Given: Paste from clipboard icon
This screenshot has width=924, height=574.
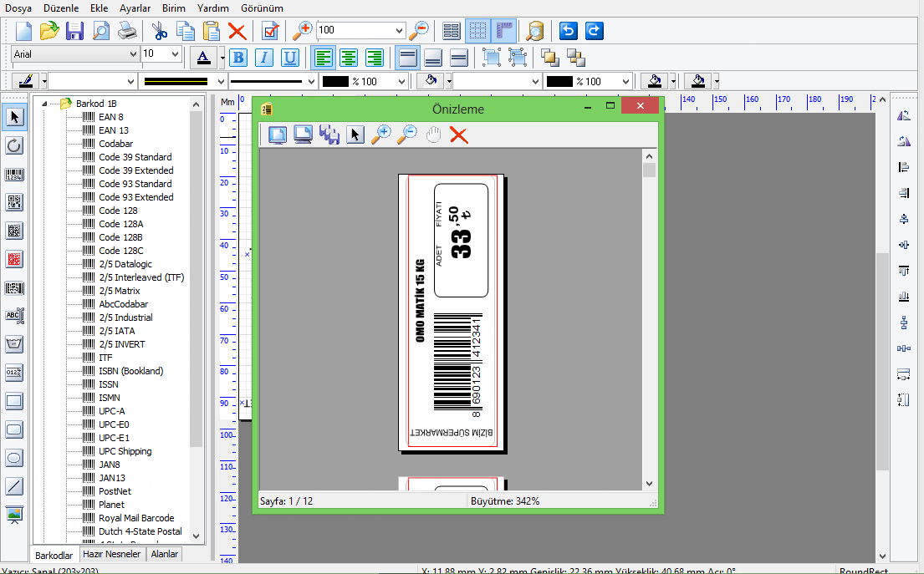Looking at the screenshot, I should tap(211, 31).
